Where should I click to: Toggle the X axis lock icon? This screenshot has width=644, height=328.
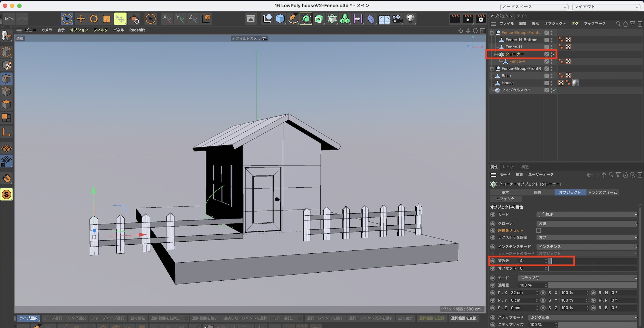pyautogui.click(x=166, y=19)
